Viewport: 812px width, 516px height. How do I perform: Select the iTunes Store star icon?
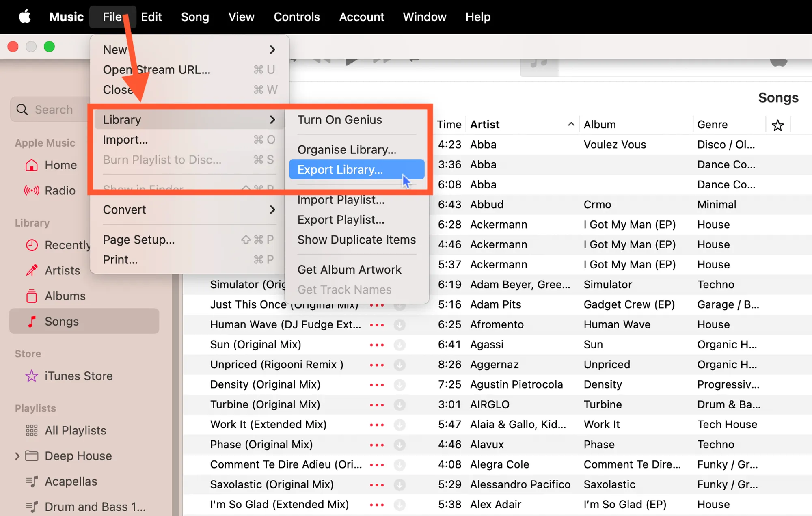(x=32, y=376)
